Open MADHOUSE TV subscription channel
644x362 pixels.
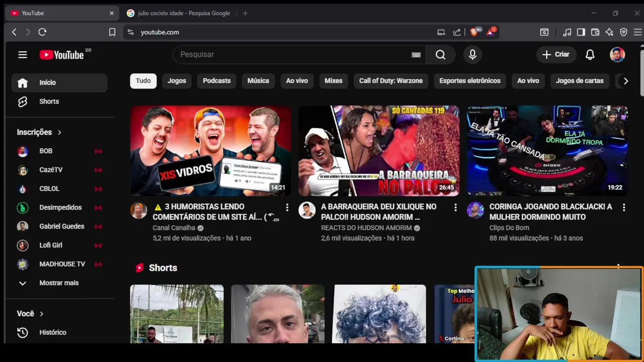point(59,264)
